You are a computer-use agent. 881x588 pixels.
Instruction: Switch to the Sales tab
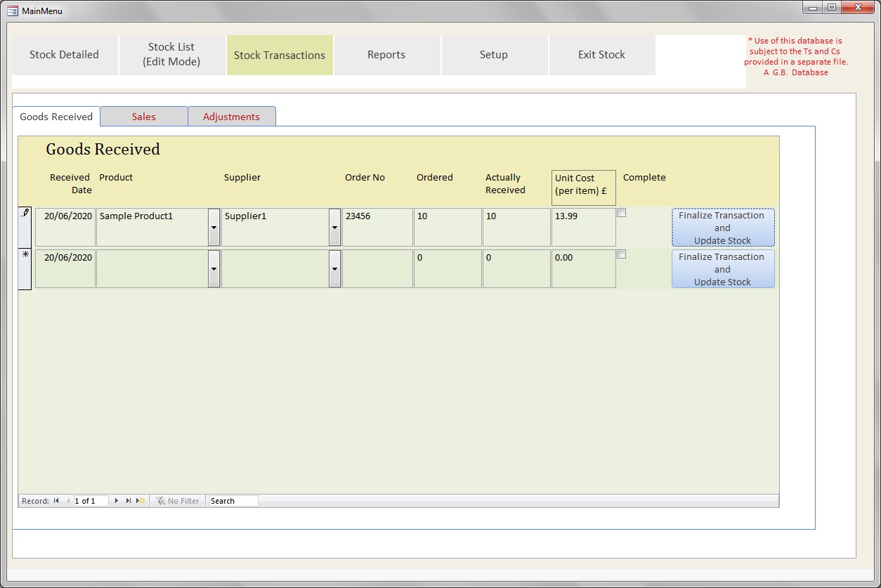pos(144,117)
